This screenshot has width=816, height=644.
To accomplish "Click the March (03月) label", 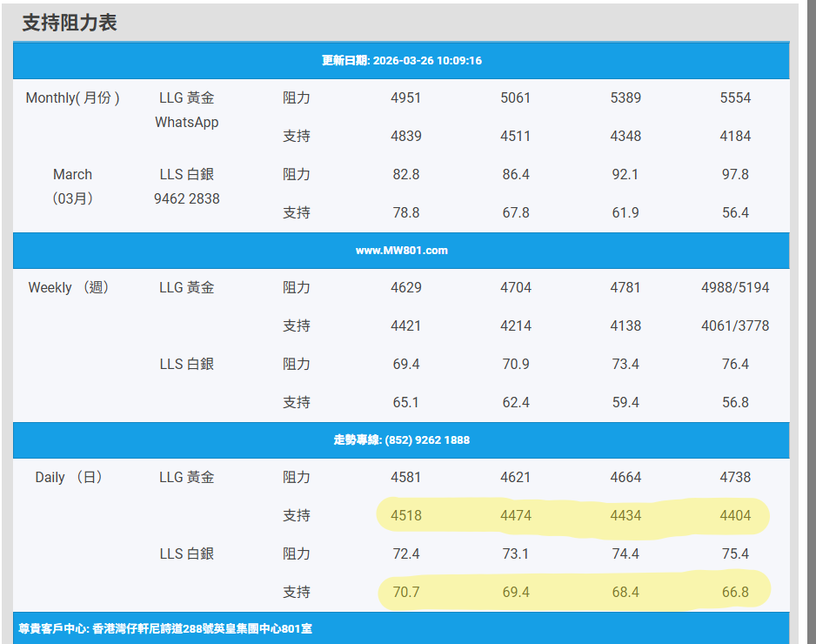I will (x=72, y=186).
